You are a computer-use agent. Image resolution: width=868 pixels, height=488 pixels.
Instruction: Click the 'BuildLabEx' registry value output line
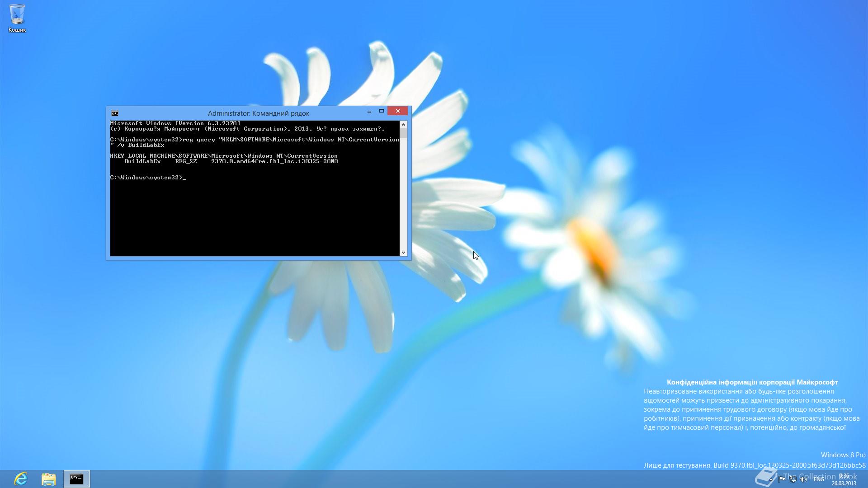click(231, 161)
